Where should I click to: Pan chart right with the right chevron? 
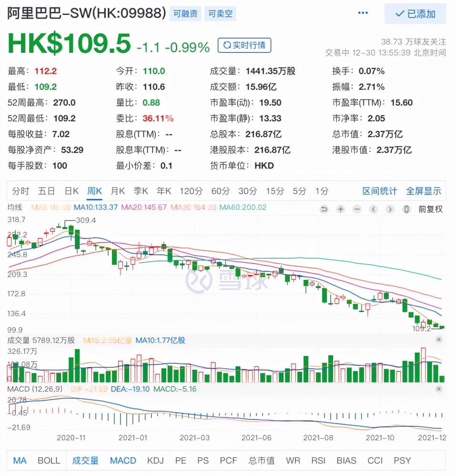point(390,209)
